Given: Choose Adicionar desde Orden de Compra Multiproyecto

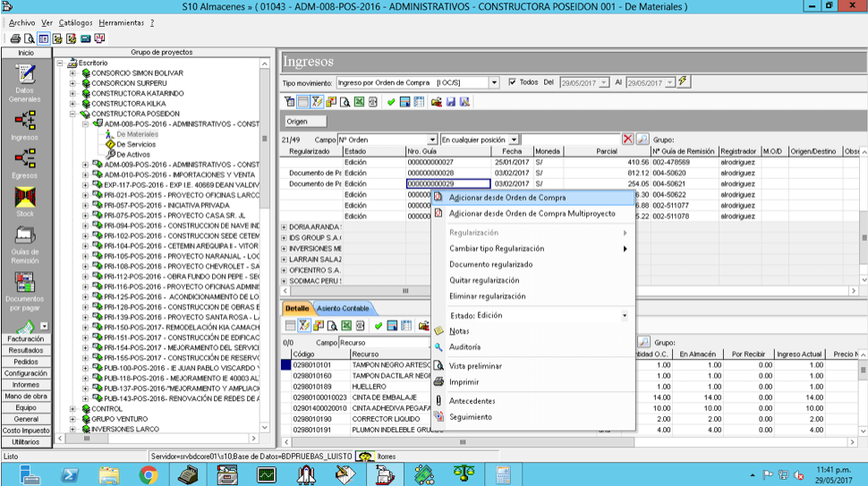Looking at the screenshot, I should pos(532,214).
